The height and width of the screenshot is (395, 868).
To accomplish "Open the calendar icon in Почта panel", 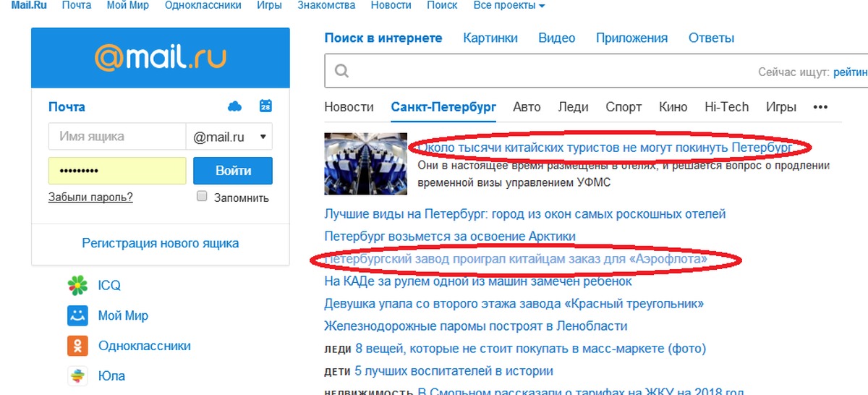I will tap(265, 106).
